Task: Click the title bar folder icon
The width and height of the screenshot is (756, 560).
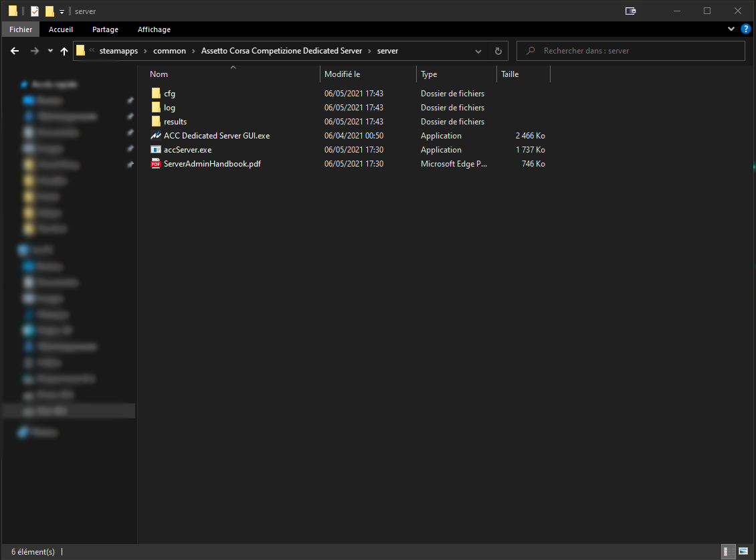Action: point(13,11)
